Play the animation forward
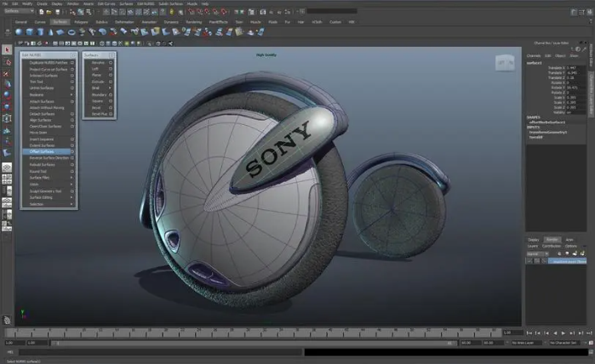Viewport: 595px width, 364px height. click(564, 333)
